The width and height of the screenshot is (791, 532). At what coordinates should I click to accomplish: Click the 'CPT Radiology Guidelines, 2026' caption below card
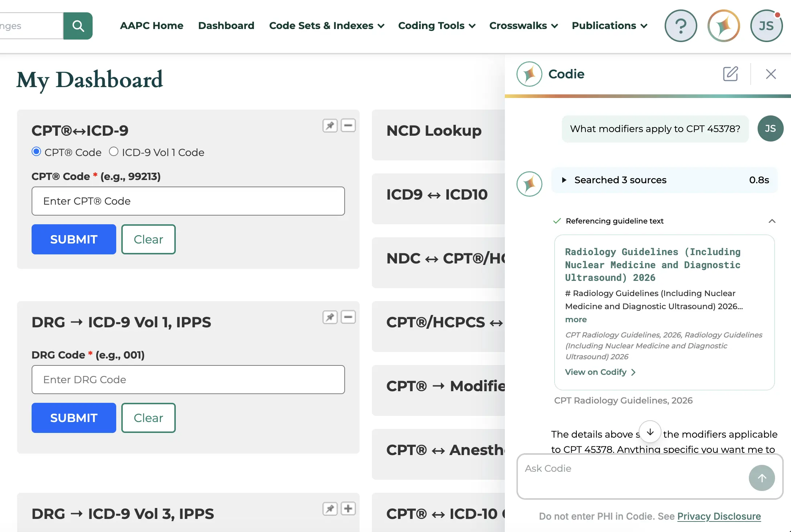point(623,401)
